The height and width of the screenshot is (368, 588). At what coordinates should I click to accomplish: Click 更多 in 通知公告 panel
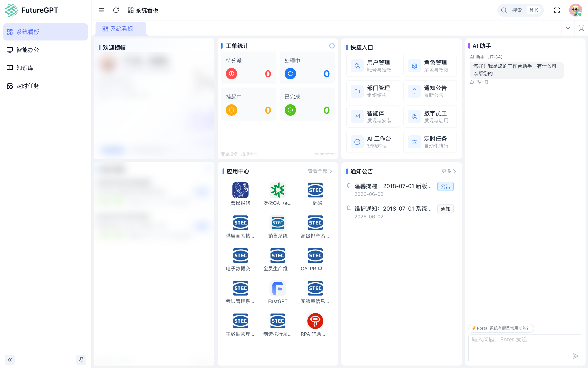[x=449, y=171]
